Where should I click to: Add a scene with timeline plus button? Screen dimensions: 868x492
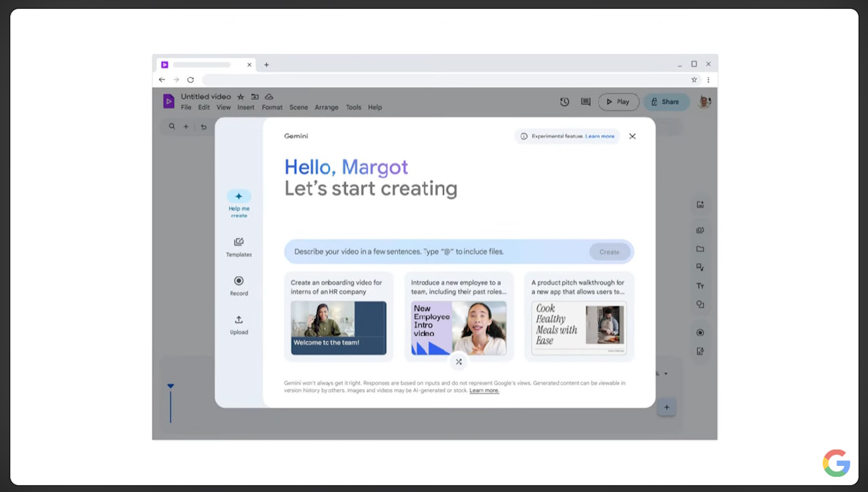tap(666, 407)
